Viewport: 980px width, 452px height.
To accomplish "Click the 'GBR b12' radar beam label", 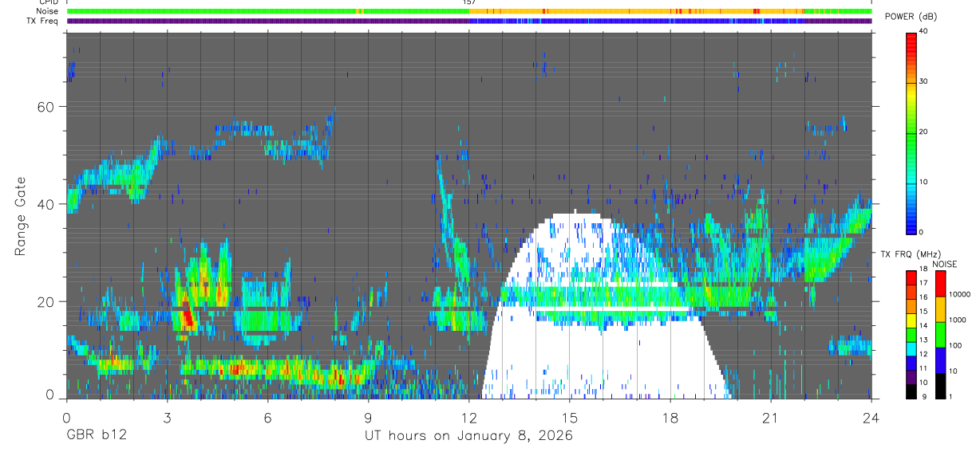I will point(96,436).
